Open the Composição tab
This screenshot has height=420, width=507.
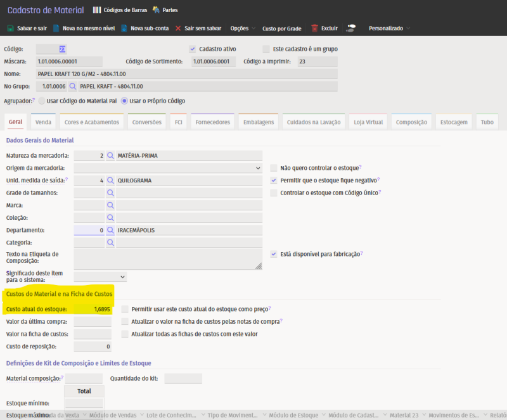[411, 122]
